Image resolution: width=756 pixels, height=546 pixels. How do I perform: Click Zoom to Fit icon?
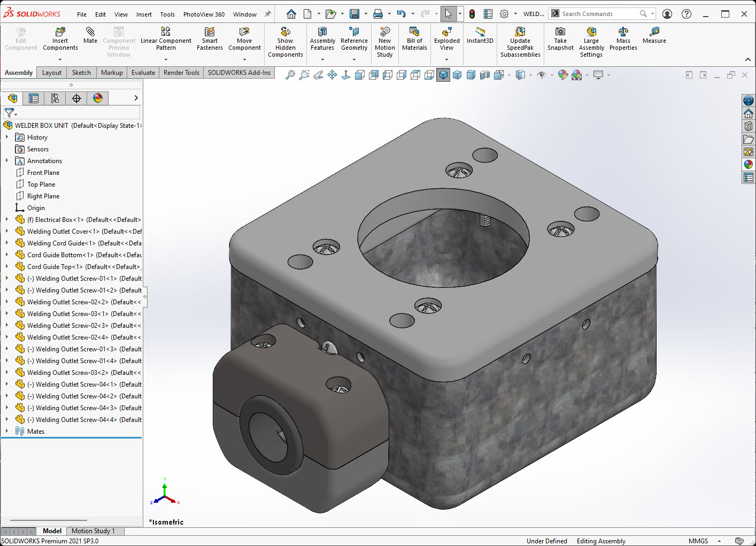[x=290, y=75]
